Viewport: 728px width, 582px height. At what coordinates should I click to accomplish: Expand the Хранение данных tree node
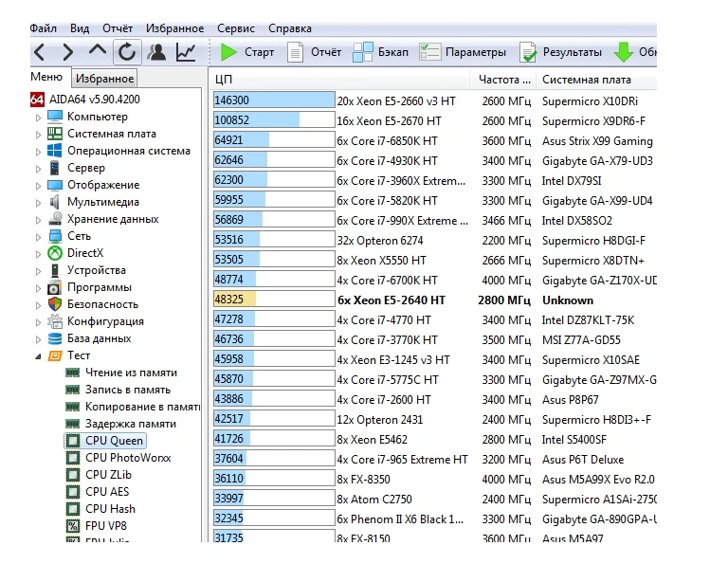point(38,220)
